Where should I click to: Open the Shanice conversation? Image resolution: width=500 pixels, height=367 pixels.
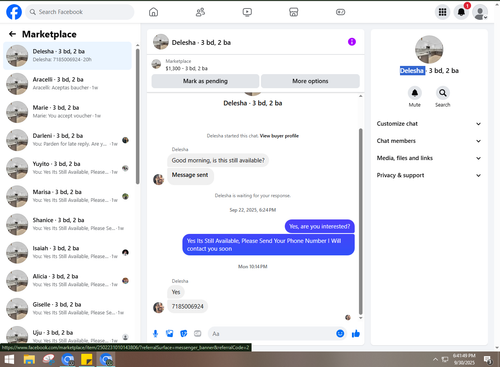point(67,224)
